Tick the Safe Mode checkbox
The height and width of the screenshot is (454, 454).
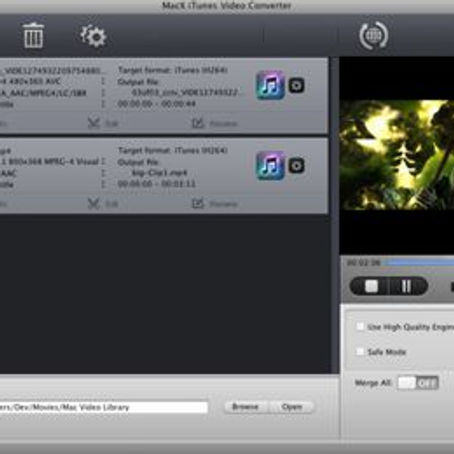pos(360,351)
